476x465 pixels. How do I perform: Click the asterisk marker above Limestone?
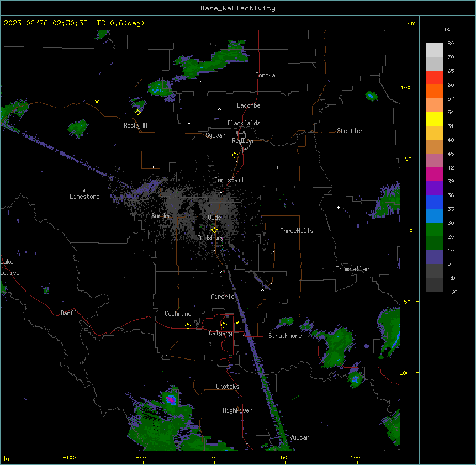(x=84, y=191)
